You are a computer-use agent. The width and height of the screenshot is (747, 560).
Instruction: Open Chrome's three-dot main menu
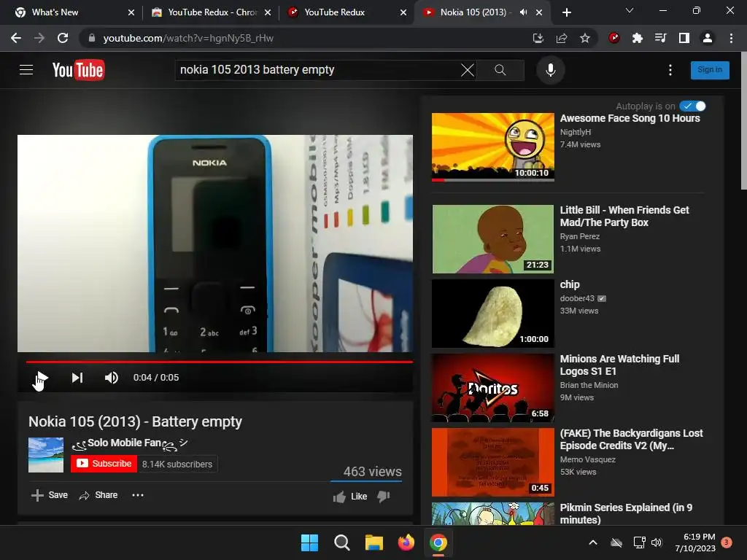(731, 38)
